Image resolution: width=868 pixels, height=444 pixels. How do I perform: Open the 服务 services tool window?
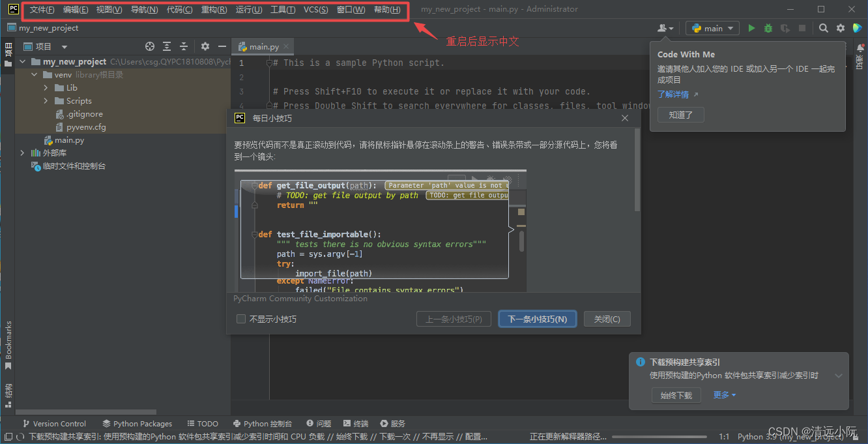[393, 423]
